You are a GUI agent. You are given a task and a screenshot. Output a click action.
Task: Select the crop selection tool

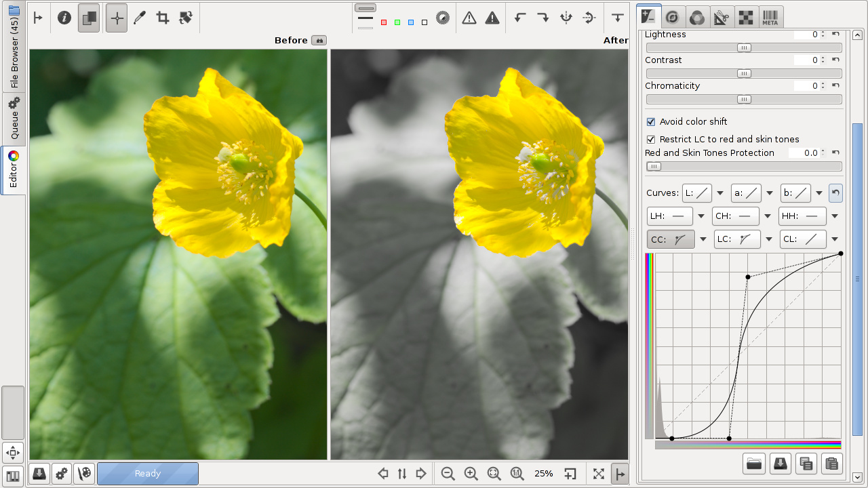tap(163, 18)
